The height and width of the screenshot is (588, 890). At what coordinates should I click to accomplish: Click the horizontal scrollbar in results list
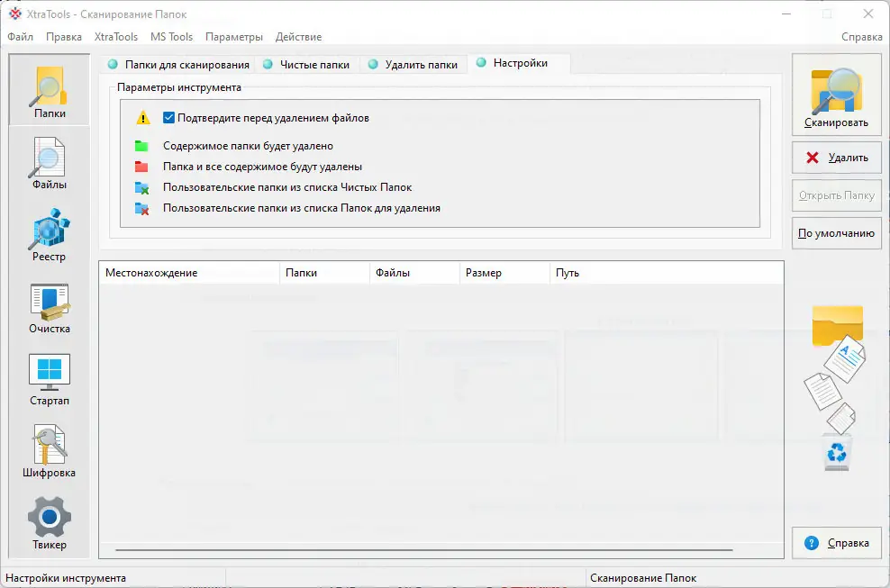click(423, 550)
